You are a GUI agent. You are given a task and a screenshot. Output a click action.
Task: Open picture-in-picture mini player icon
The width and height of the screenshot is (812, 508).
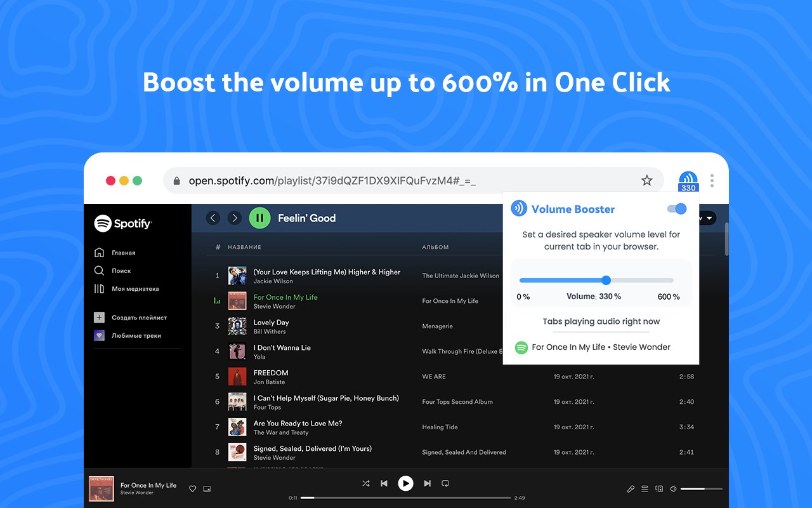click(207, 489)
